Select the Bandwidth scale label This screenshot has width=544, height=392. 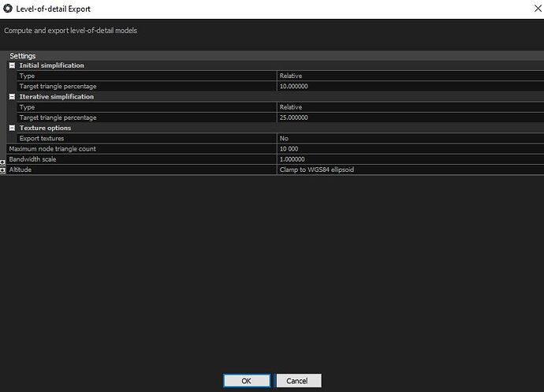32,159
